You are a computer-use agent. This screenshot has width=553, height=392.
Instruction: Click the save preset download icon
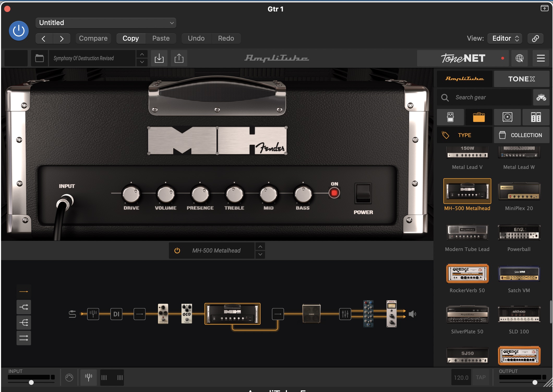click(x=159, y=58)
